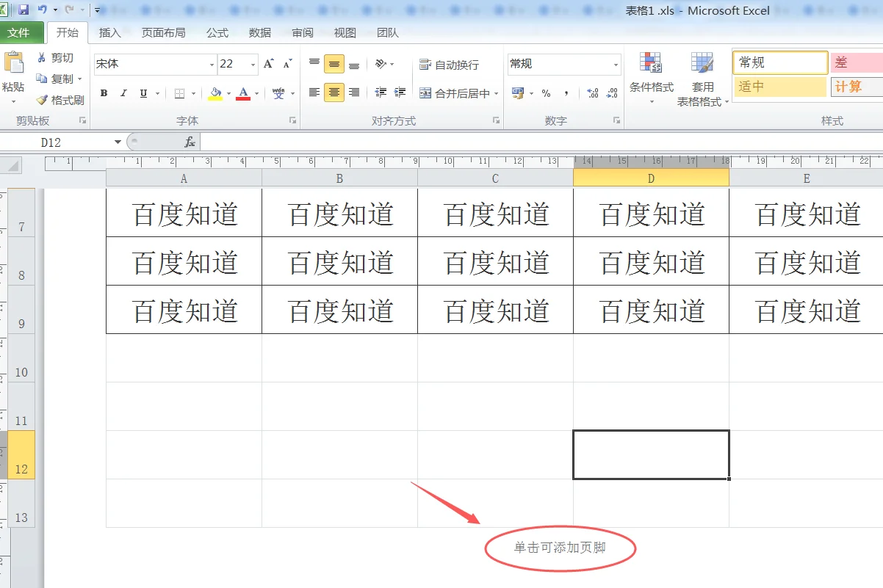The width and height of the screenshot is (883, 588).
Task: Toggle Underline formatting
Action: coord(143,93)
